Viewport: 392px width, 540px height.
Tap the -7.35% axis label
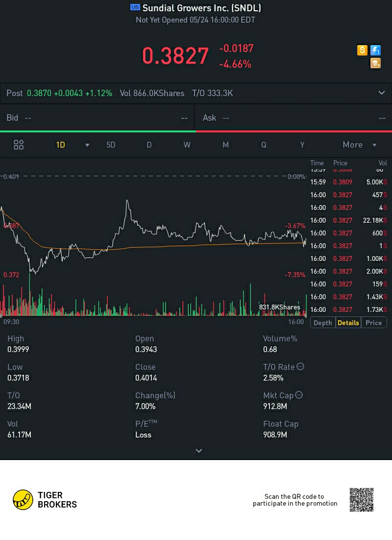[295, 275]
